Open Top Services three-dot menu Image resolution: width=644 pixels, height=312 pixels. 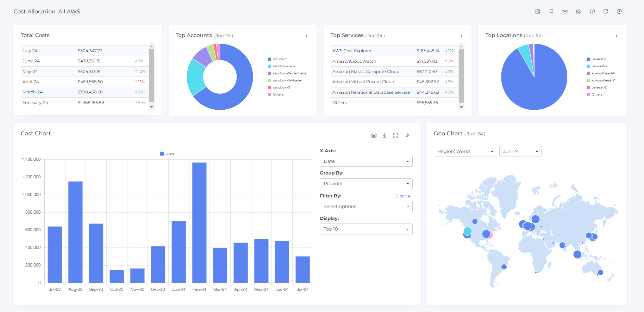pos(462,35)
